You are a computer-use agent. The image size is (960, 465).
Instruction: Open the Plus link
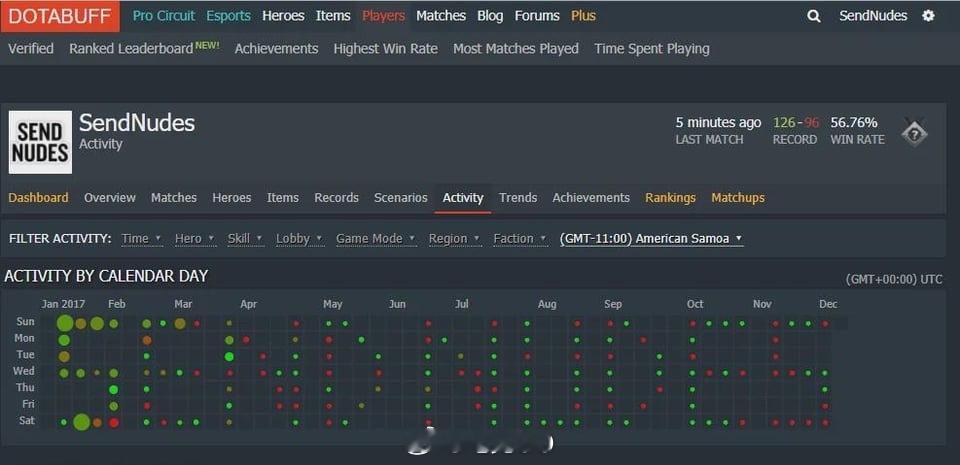(x=583, y=16)
